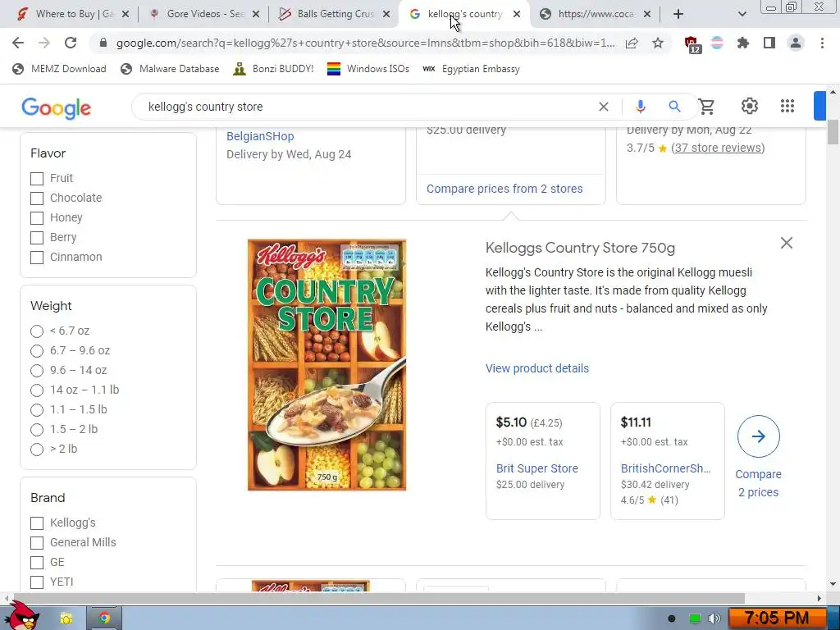Open the Google apps grid
The width and height of the screenshot is (840, 630).
click(x=787, y=106)
